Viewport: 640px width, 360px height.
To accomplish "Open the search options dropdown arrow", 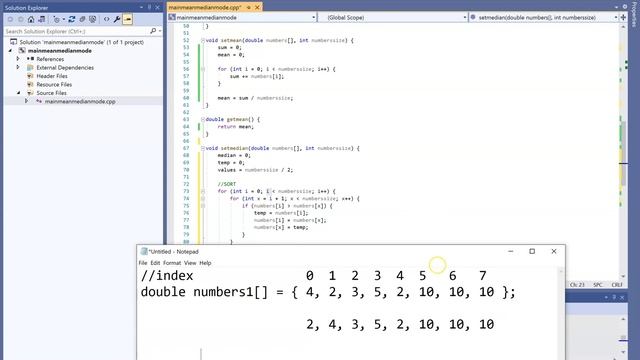I will pos(160,31).
